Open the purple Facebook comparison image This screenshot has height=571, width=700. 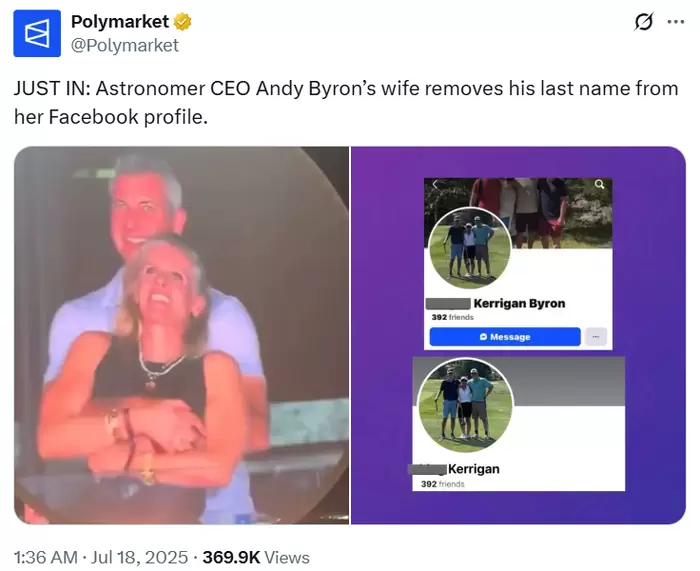pyautogui.click(x=518, y=335)
